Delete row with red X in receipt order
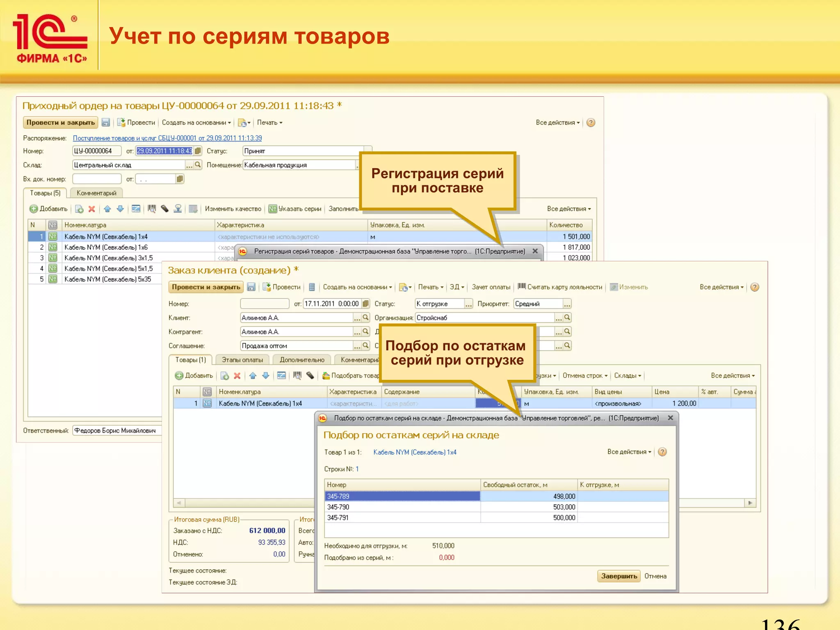 92,209
